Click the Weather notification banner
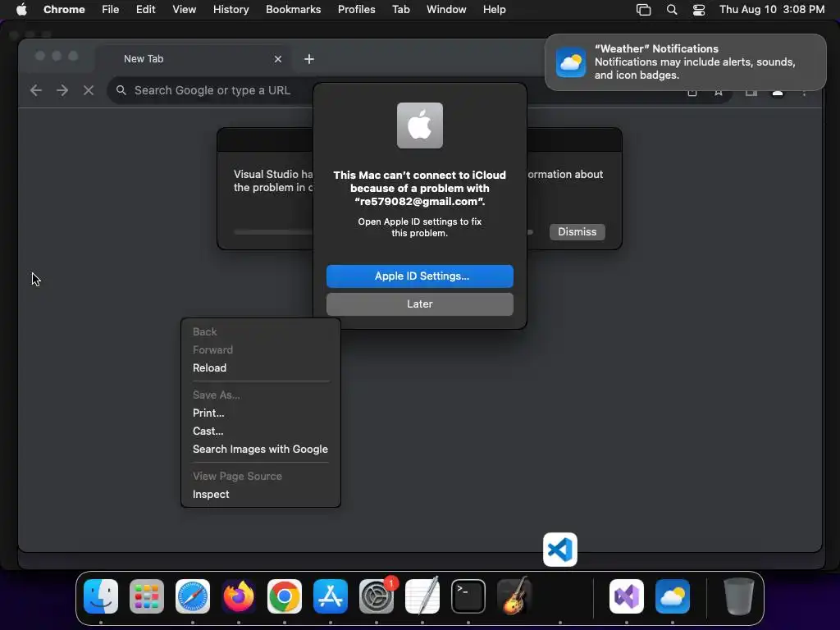 click(685, 62)
